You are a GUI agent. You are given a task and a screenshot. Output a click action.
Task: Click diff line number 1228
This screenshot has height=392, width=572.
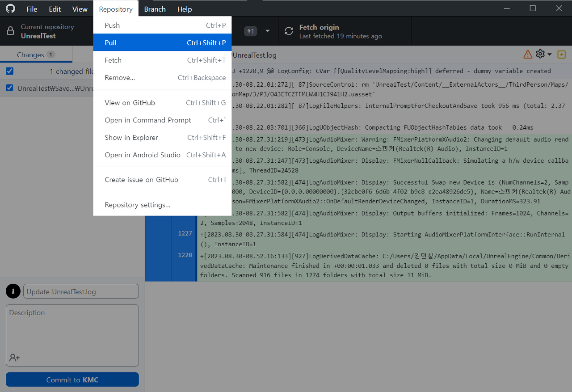coord(185,255)
